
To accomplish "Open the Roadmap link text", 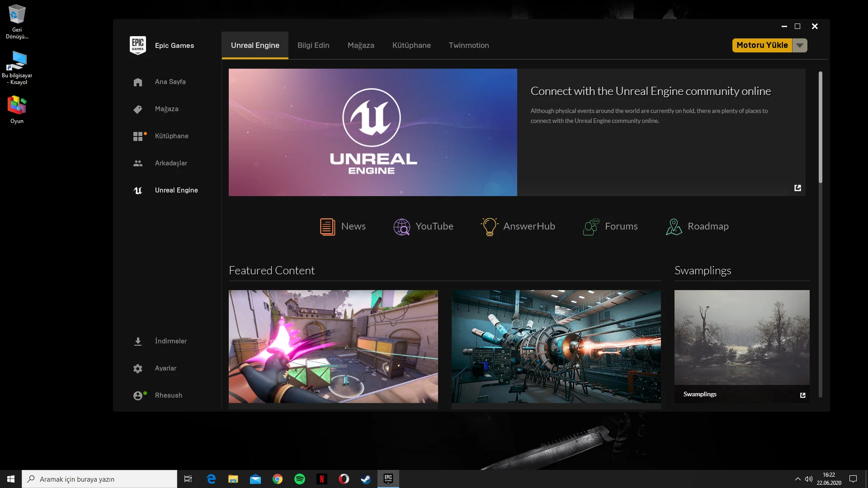I will [x=708, y=226].
